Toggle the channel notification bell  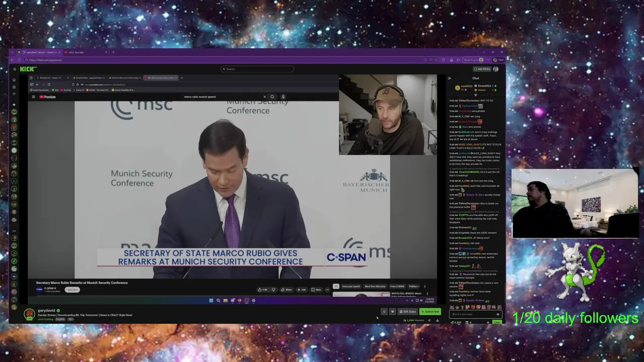384,312
